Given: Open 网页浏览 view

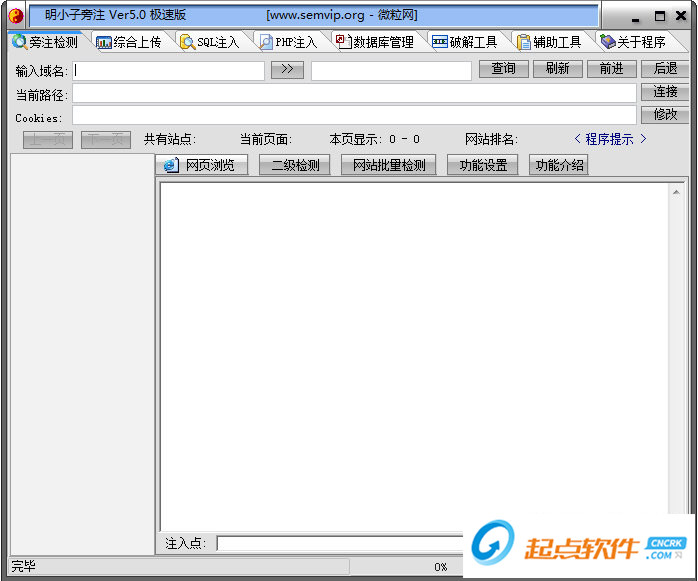Looking at the screenshot, I should [202, 165].
